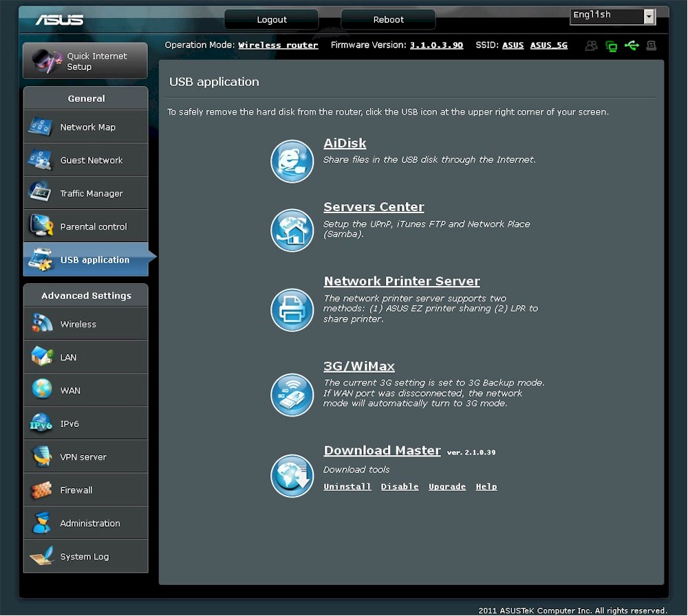Click the Quick Internet Setup wizard icon
Screen dimensions: 688x616
pyautogui.click(x=47, y=61)
